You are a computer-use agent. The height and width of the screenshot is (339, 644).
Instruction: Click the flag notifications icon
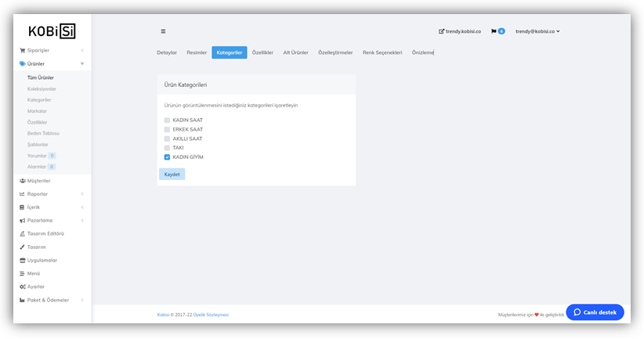[x=494, y=31]
